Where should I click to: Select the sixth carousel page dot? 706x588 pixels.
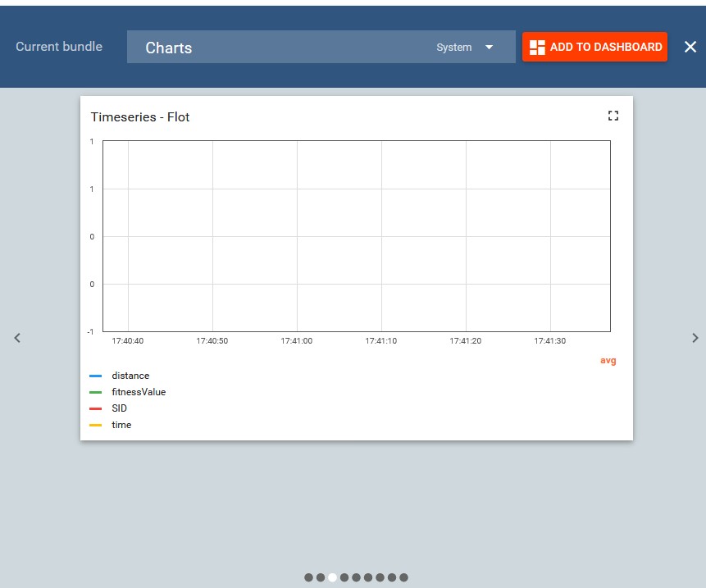click(368, 577)
